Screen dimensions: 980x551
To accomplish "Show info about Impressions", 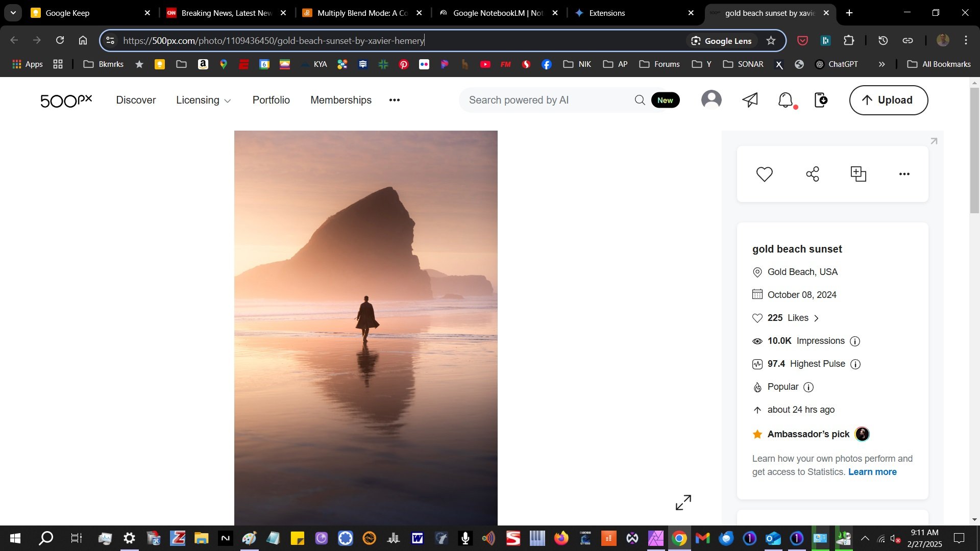I will pos(855,341).
